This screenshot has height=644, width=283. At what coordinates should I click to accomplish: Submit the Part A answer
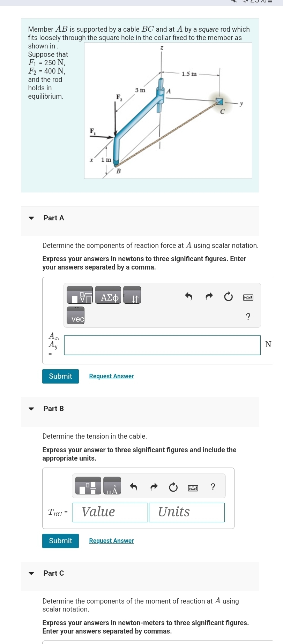60,376
